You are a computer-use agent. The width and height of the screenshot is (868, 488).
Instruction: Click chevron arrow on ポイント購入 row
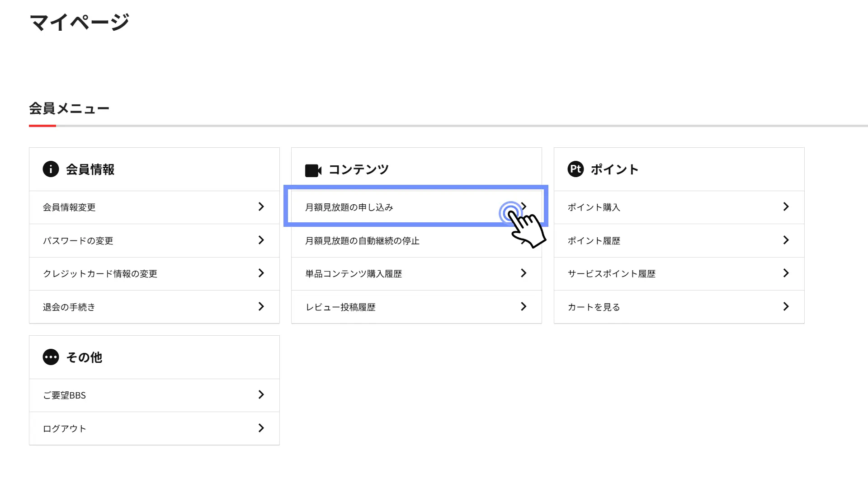(786, 206)
